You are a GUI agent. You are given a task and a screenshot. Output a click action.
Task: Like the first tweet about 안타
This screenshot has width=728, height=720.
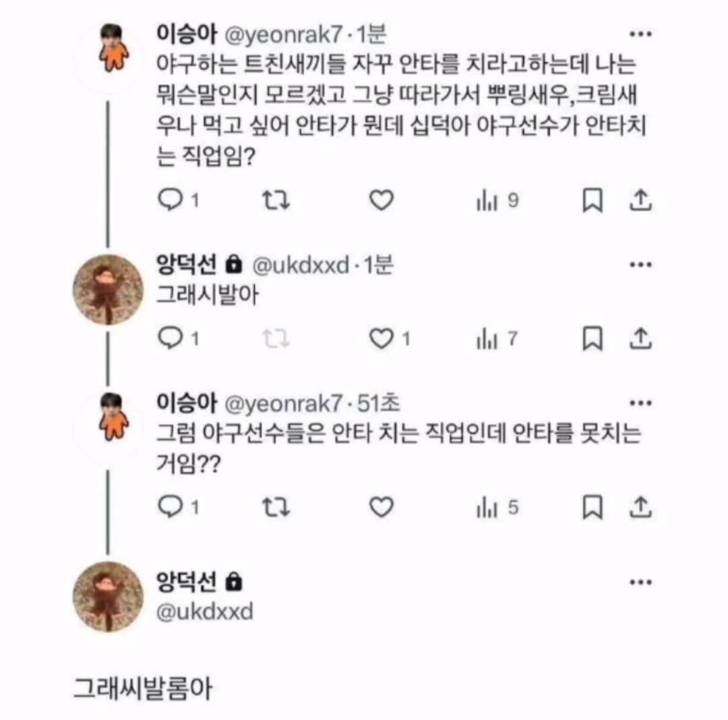click(382, 200)
